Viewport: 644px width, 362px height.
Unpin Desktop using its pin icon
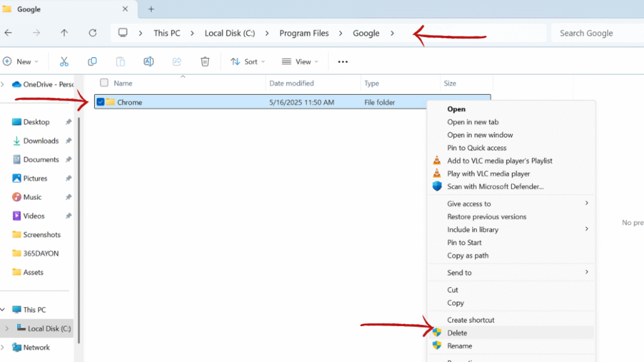pyautogui.click(x=68, y=122)
